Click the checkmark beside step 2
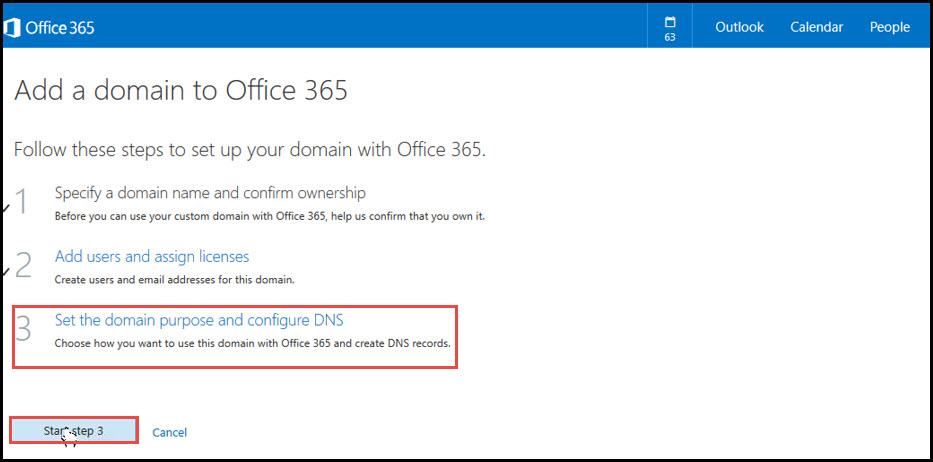Image resolution: width=933 pixels, height=462 pixels. 6,271
